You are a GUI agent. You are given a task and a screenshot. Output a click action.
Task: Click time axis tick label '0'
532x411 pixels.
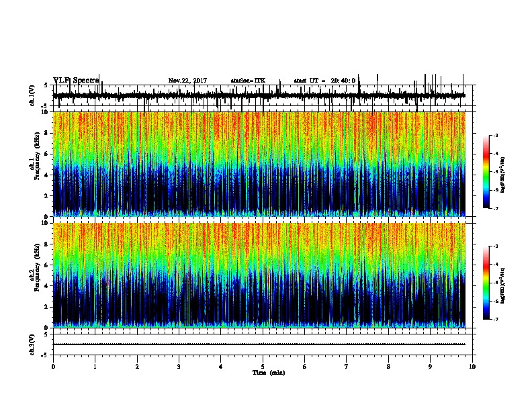click(x=53, y=367)
